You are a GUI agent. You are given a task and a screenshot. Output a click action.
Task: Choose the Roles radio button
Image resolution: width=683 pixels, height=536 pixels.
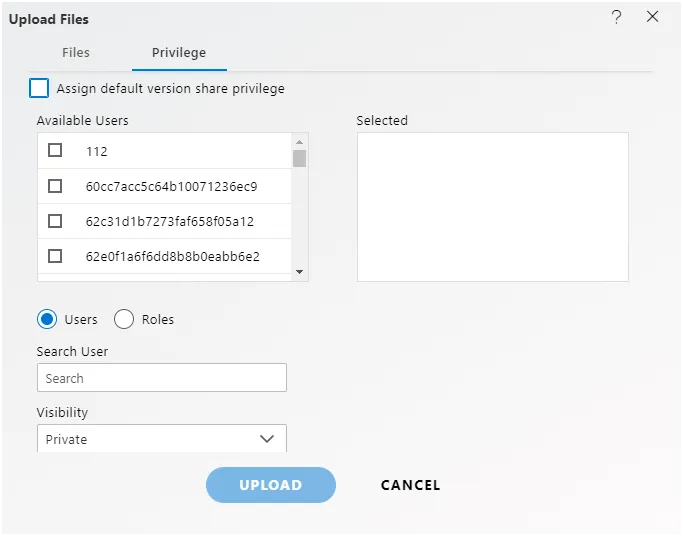click(x=124, y=320)
